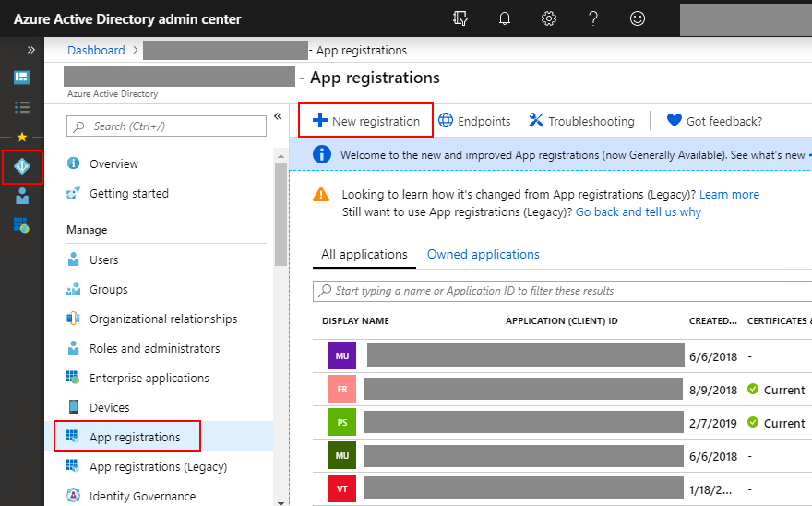Click the 2/7/2019 created date
The width and height of the screenshot is (812, 506).
coord(713,423)
